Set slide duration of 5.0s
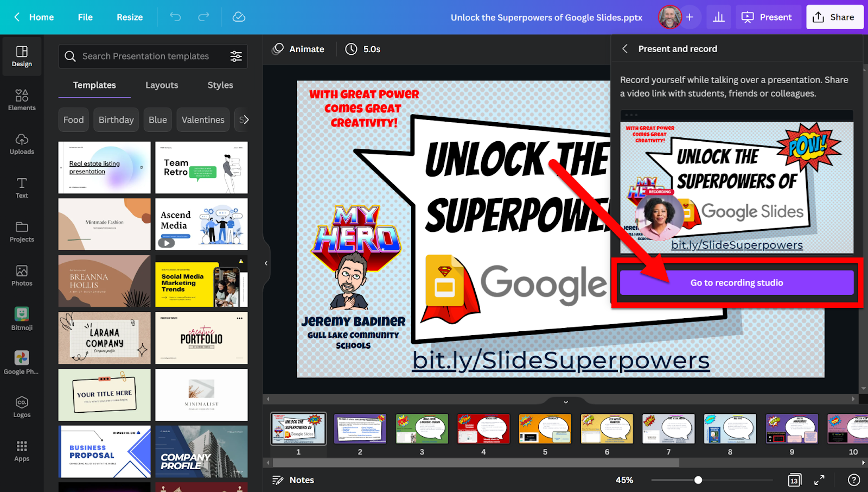Image resolution: width=868 pixels, height=492 pixels. [x=363, y=49]
